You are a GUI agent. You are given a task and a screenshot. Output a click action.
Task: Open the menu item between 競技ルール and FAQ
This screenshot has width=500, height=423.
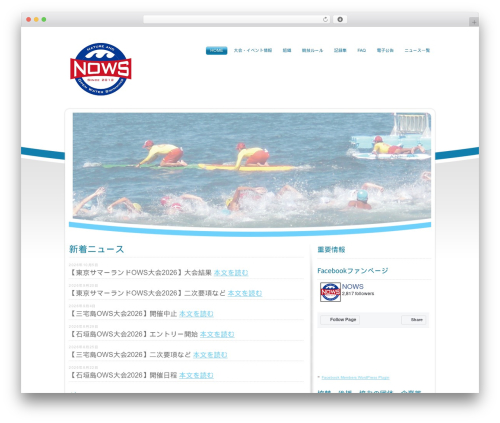point(340,50)
